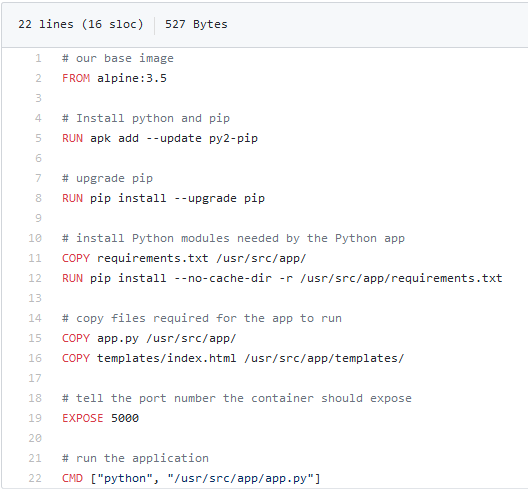
Task: Click the '# install Python modules needed' comment
Action: (x=233, y=238)
